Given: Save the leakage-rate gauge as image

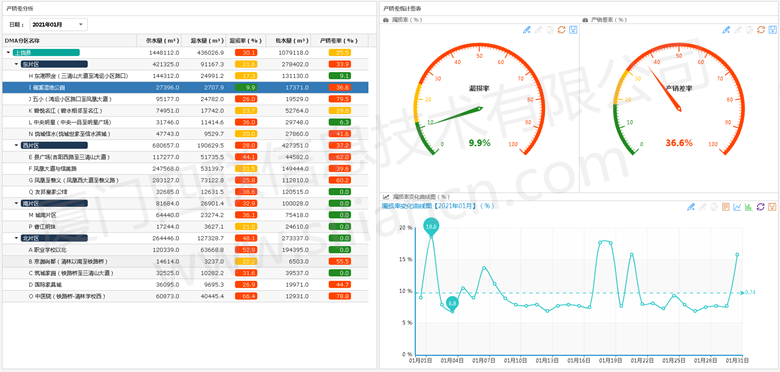Looking at the screenshot, I should tap(573, 30).
